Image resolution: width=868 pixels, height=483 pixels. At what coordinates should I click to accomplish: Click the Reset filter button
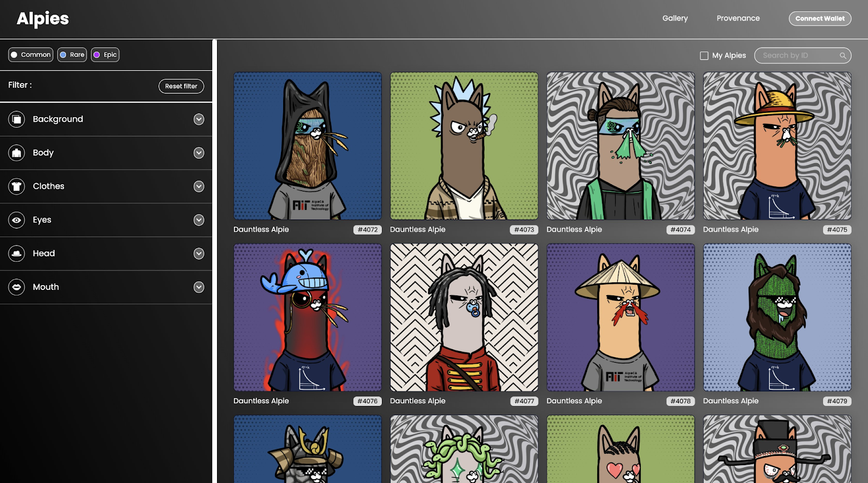click(181, 86)
